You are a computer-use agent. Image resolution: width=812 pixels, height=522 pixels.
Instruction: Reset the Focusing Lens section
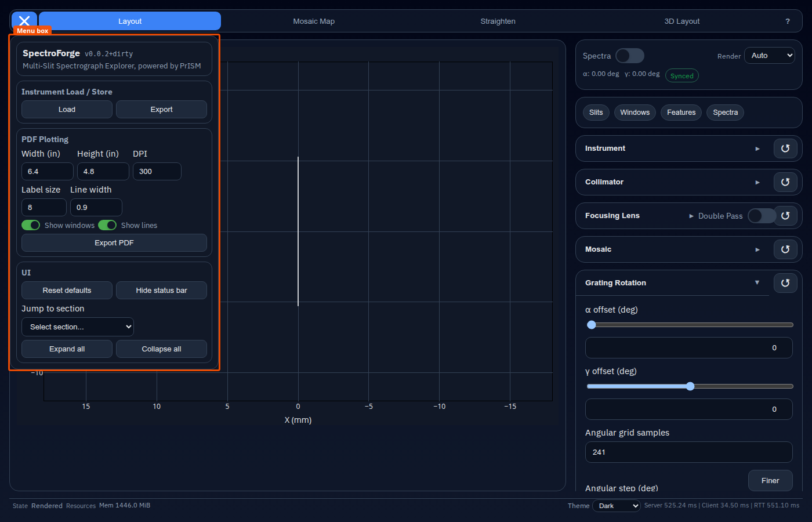(785, 216)
